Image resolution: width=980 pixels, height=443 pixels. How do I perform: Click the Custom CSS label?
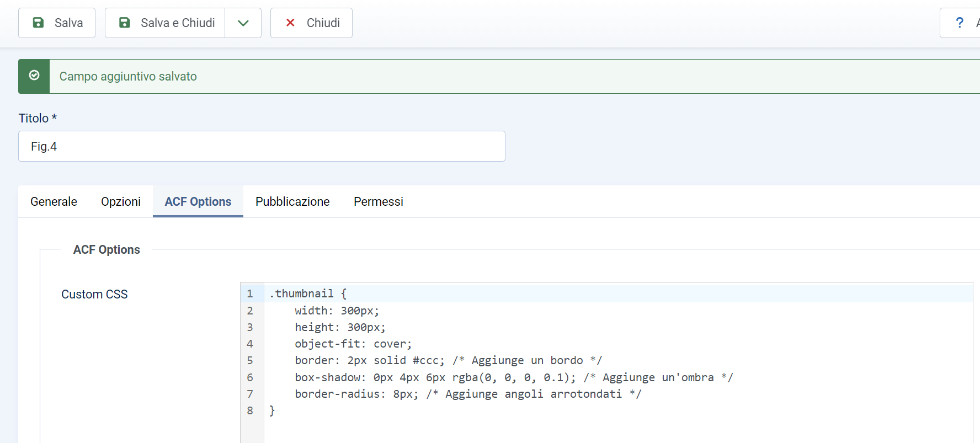coord(94,294)
